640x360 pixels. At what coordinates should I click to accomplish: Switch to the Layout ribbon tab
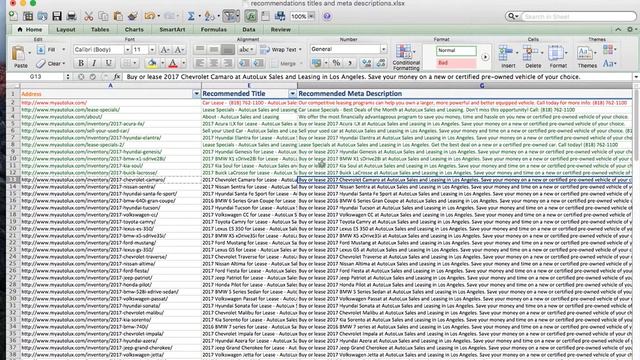pyautogui.click(x=66, y=29)
